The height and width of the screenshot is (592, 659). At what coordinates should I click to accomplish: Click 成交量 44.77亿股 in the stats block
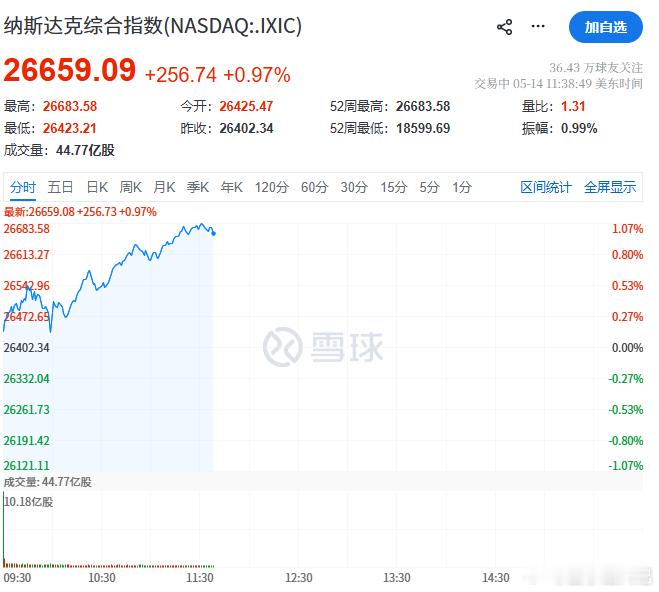click(x=59, y=150)
